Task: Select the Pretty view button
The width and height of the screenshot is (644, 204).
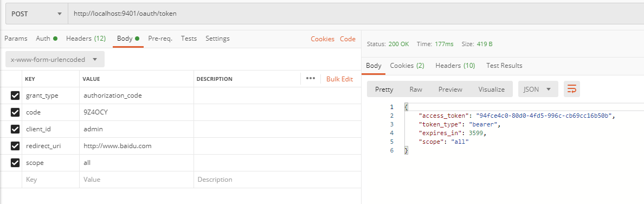Action: 384,89
